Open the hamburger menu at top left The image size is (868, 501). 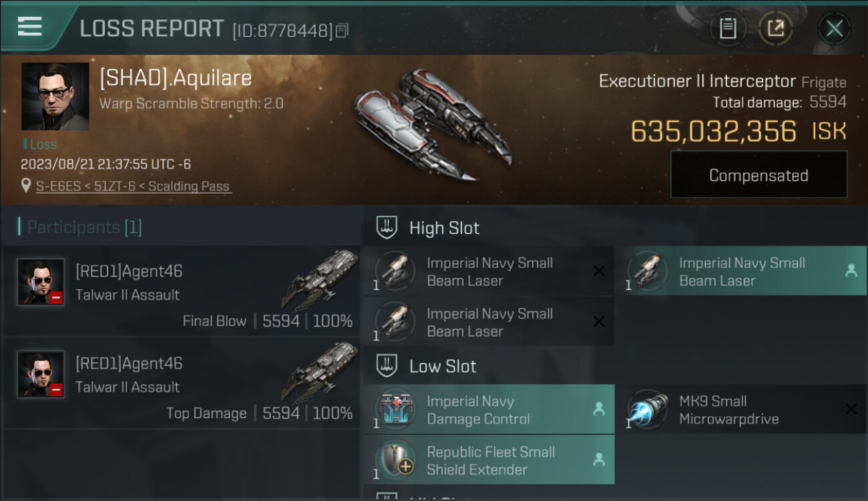pyautogui.click(x=30, y=26)
